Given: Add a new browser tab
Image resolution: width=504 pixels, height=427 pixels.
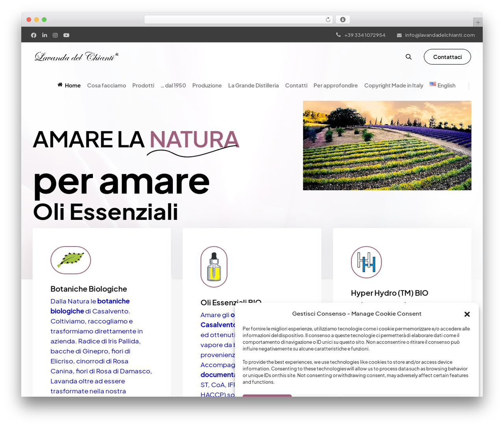Looking at the screenshot, I should coord(478,22).
